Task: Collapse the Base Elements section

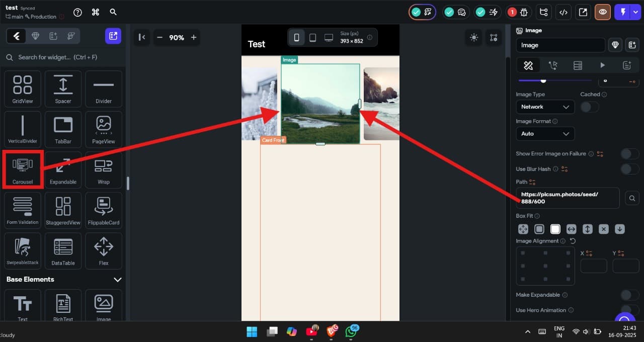Action: tap(117, 280)
